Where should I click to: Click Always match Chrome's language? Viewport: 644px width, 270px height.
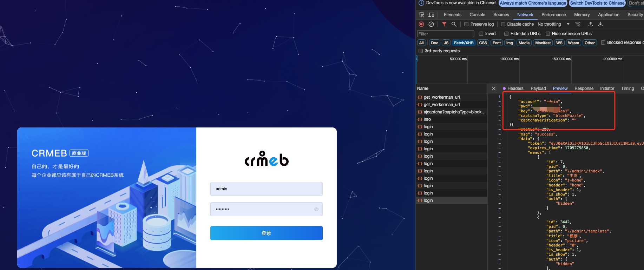click(533, 3)
